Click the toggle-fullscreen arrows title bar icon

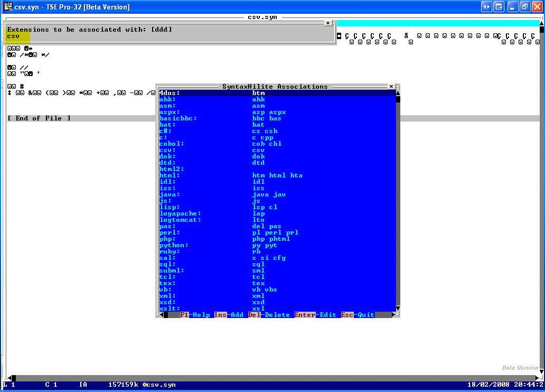[486, 7]
